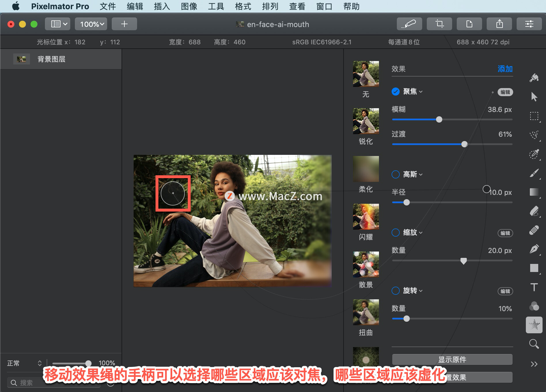The height and width of the screenshot is (392, 546).
Task: Click the plus add button in toolbar
Action: click(124, 24)
